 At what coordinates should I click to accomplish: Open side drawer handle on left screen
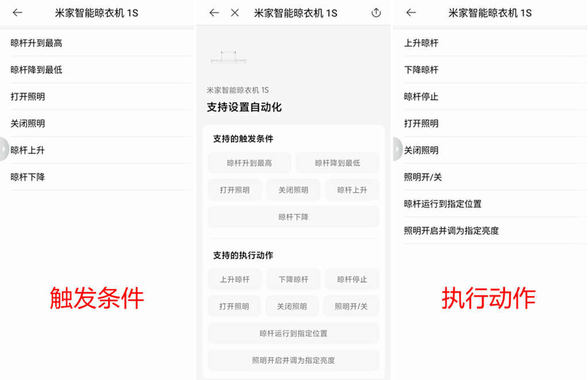pyautogui.click(x=4, y=149)
